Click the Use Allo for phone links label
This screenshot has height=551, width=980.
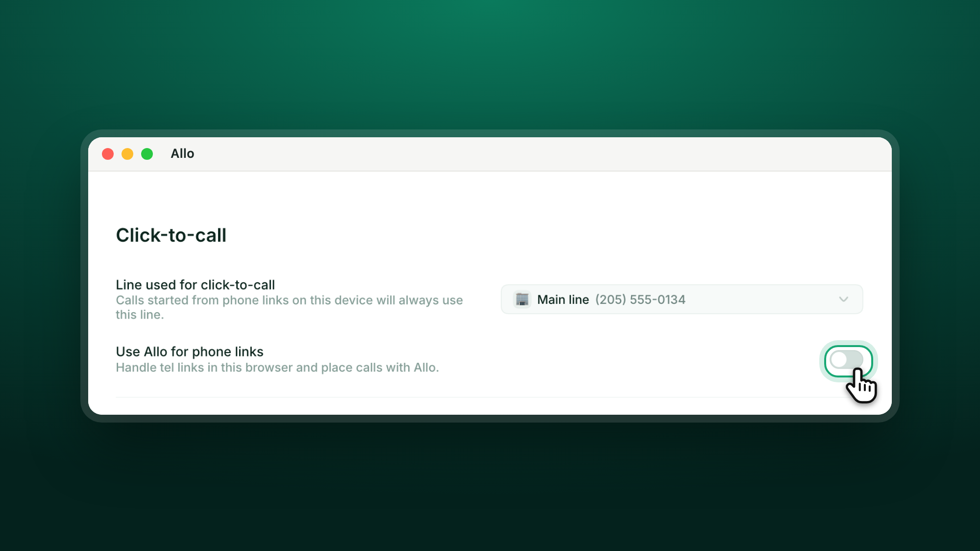pyautogui.click(x=190, y=351)
